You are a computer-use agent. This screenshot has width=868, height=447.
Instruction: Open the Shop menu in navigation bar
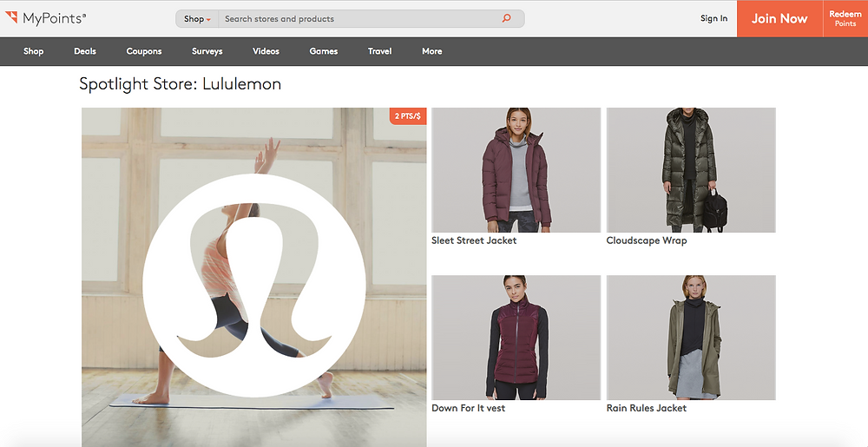pos(33,51)
